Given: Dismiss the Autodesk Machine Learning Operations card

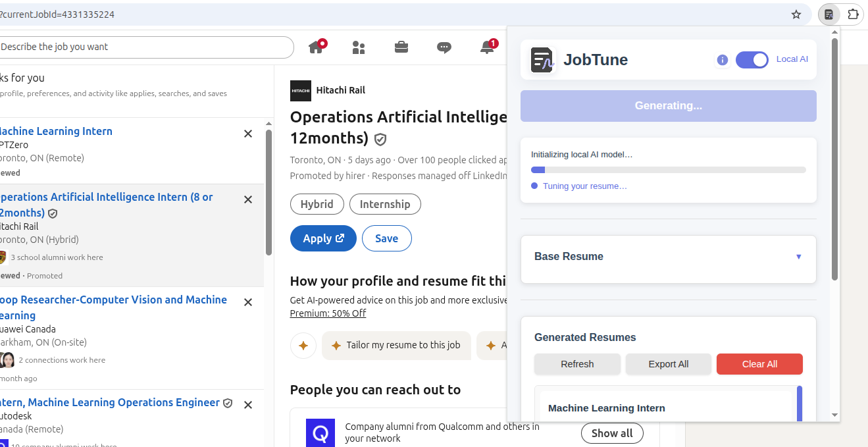Looking at the screenshot, I should point(248,405).
